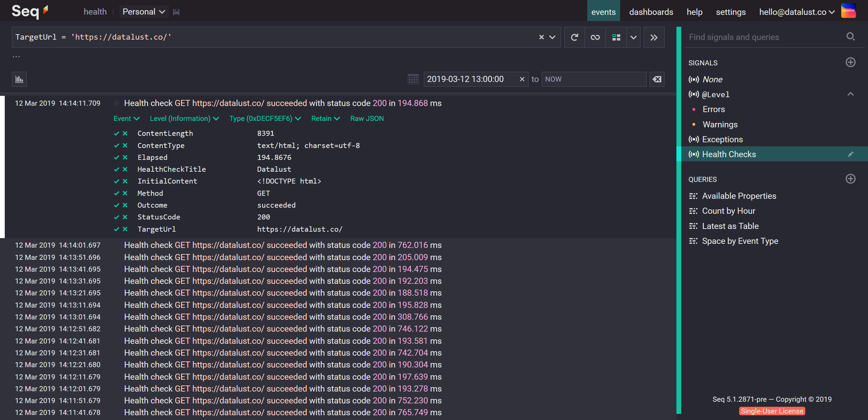Open the settings page
Image resolution: width=868 pixels, height=420 pixels.
pyautogui.click(x=731, y=12)
